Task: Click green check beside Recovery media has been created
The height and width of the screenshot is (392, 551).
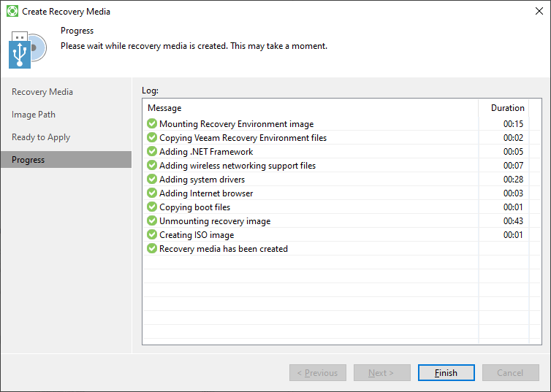Action: tap(152, 249)
